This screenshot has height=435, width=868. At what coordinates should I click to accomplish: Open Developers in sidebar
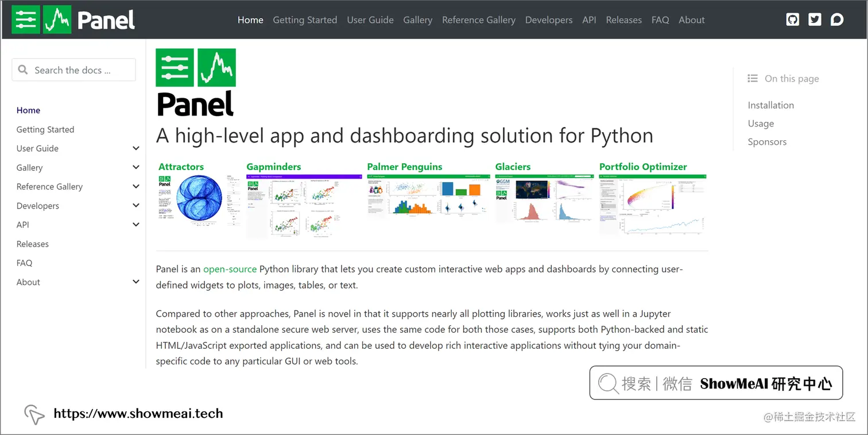click(x=38, y=206)
